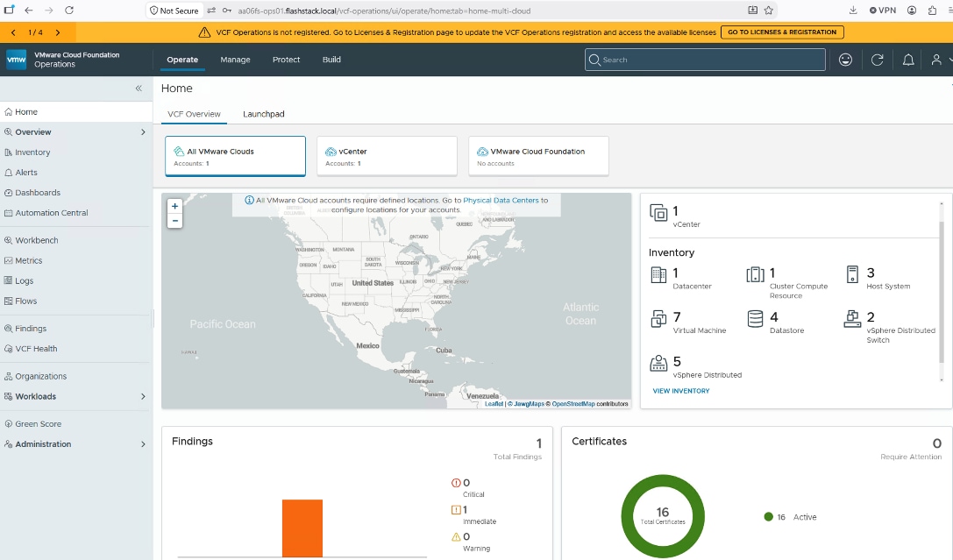Click the inventory panel scrollbar
This screenshot has width=953, height=560.
click(942, 292)
